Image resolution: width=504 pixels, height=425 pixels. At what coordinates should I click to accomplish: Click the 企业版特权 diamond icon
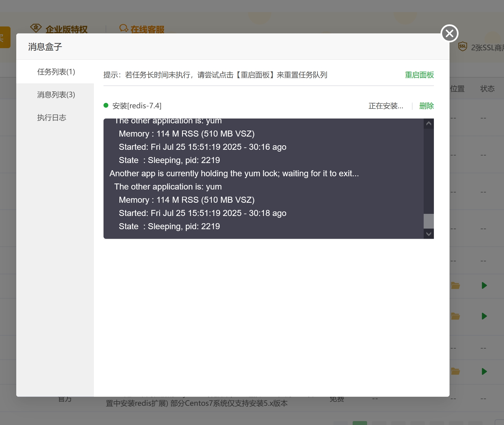[x=36, y=28]
